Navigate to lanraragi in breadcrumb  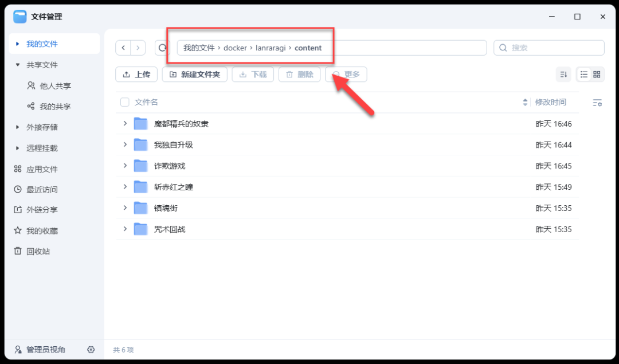271,48
